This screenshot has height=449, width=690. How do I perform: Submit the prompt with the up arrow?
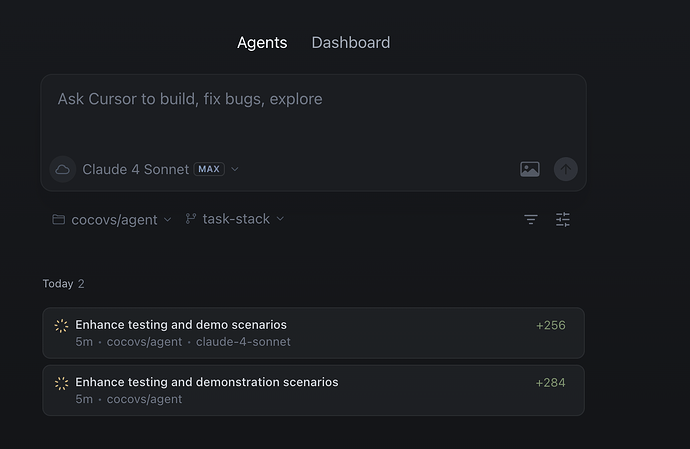tap(565, 169)
